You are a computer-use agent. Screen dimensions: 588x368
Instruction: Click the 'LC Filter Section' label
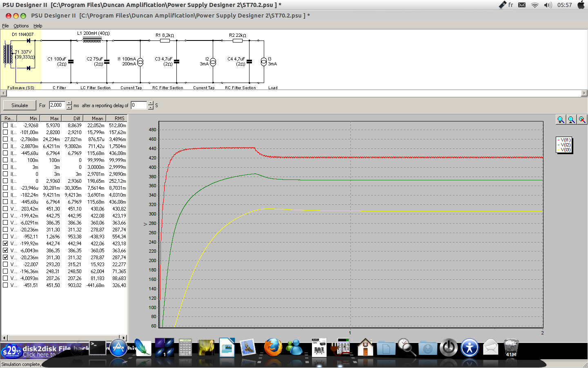click(x=95, y=88)
